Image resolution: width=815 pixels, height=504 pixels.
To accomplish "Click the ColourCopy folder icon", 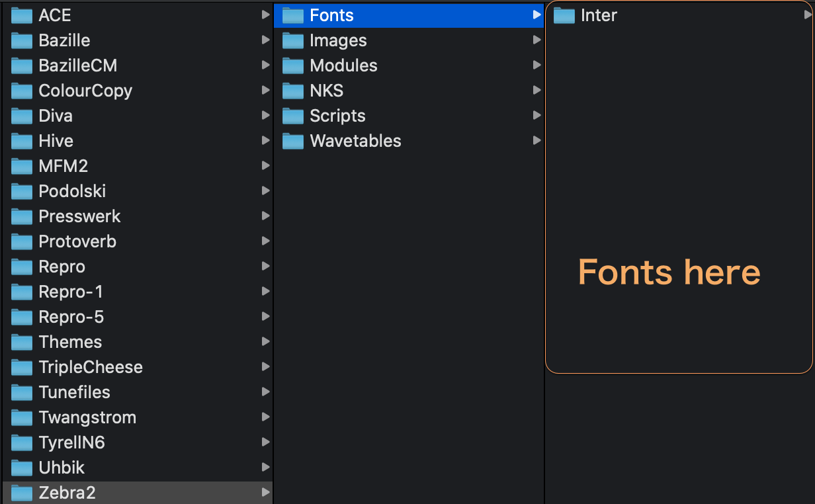I will pyautogui.click(x=22, y=91).
